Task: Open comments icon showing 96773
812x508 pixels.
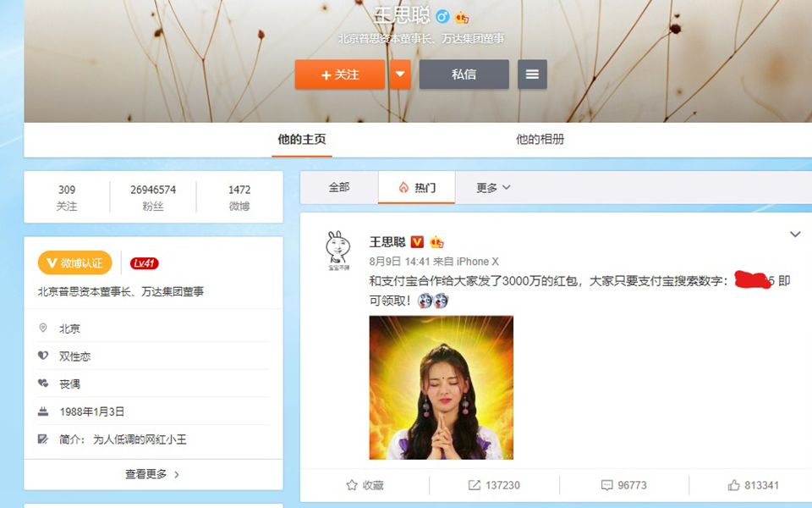Action: pyautogui.click(x=624, y=485)
